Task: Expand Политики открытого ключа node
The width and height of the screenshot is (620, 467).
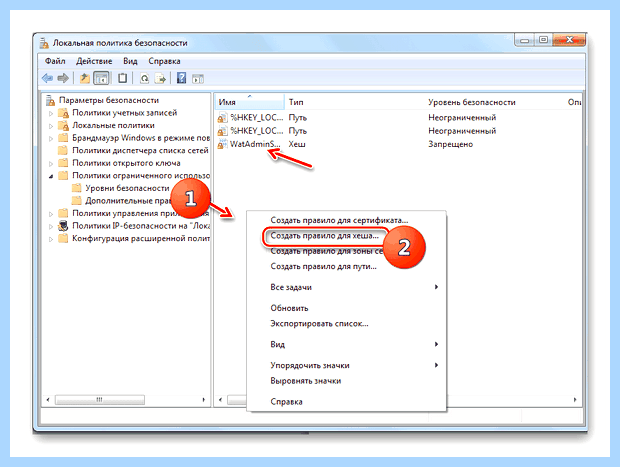Action: 51,163
